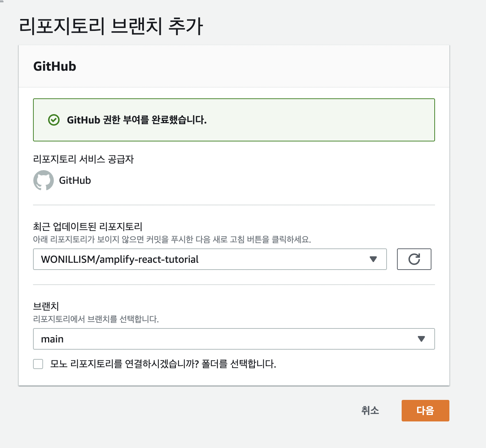486x448 pixels.
Task: Click the '리포지토리 서비스 공급자' label
Action: point(83,159)
